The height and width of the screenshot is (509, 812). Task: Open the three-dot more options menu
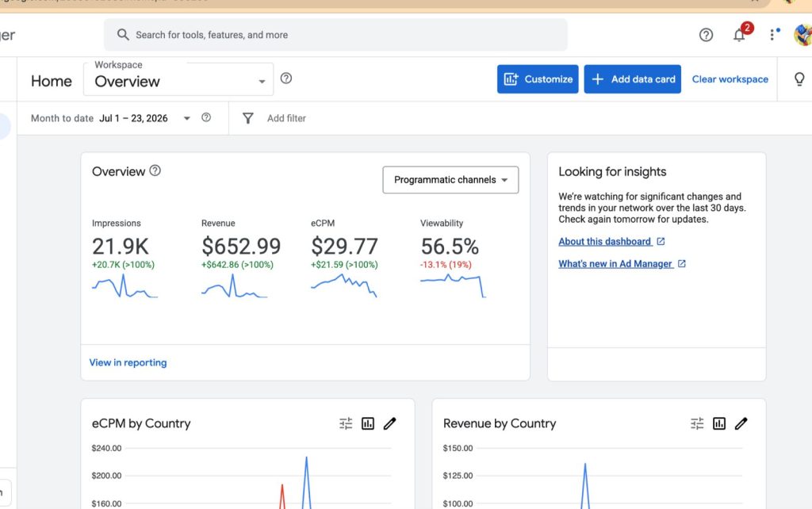click(x=772, y=35)
